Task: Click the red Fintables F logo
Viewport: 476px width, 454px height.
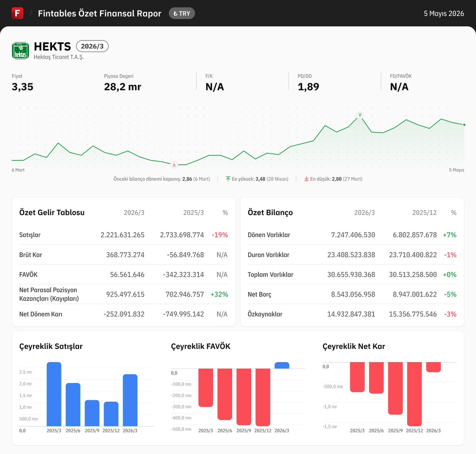Action: point(17,13)
